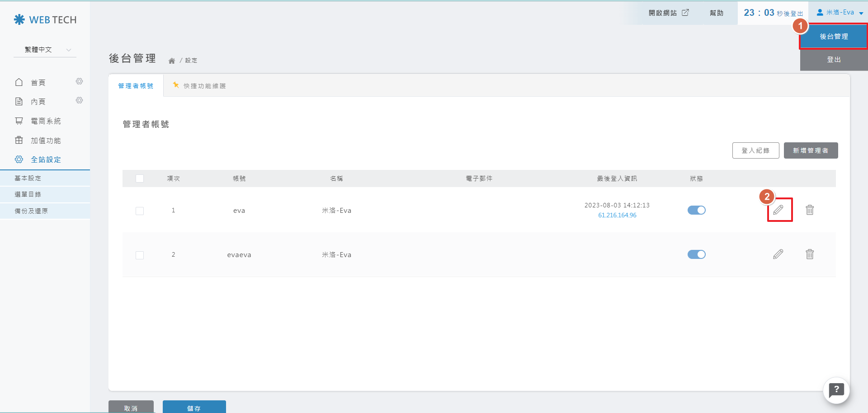The height and width of the screenshot is (413, 868).
Task: Check the select-all checkbox in table header
Action: [x=140, y=178]
